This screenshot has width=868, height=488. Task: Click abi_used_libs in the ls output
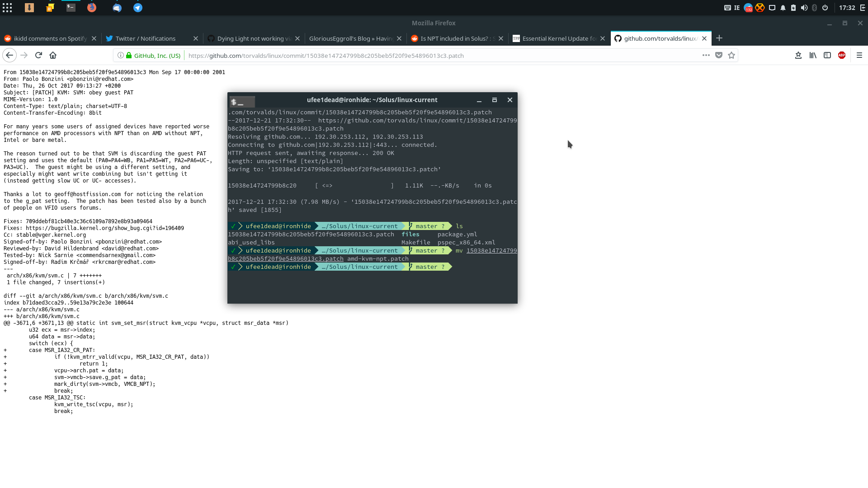pyautogui.click(x=251, y=243)
